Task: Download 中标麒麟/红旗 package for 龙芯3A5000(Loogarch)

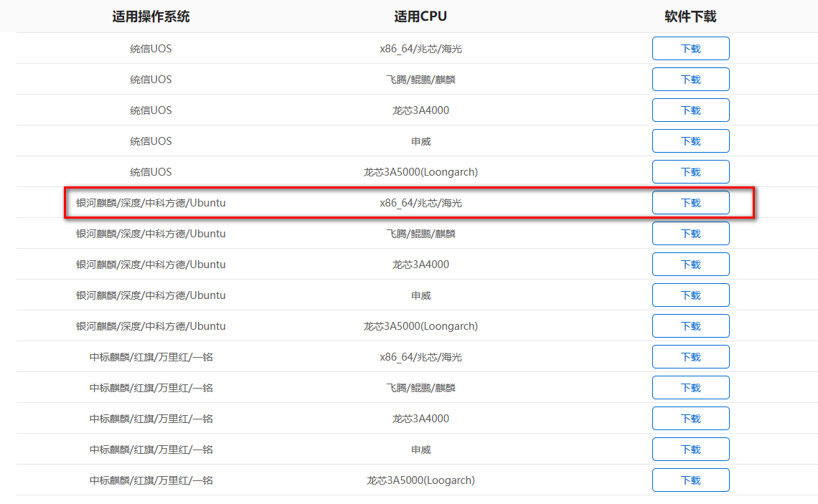Action: pos(691,480)
